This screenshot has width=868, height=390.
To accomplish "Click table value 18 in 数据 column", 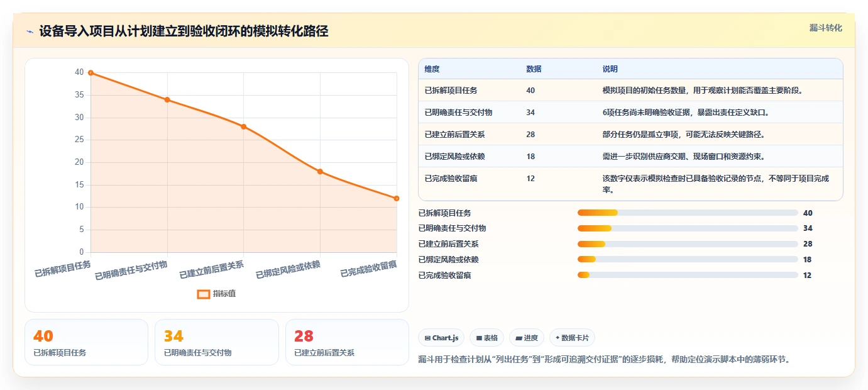I will click(530, 157).
